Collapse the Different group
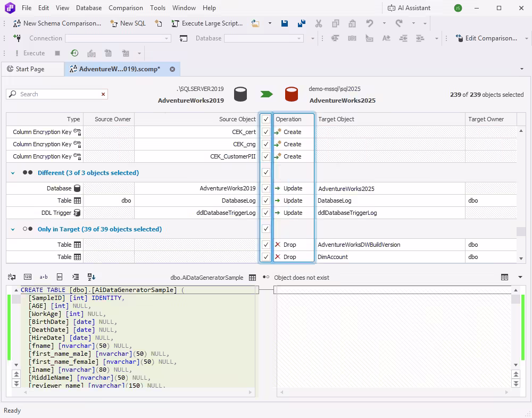532x418 pixels. point(13,173)
